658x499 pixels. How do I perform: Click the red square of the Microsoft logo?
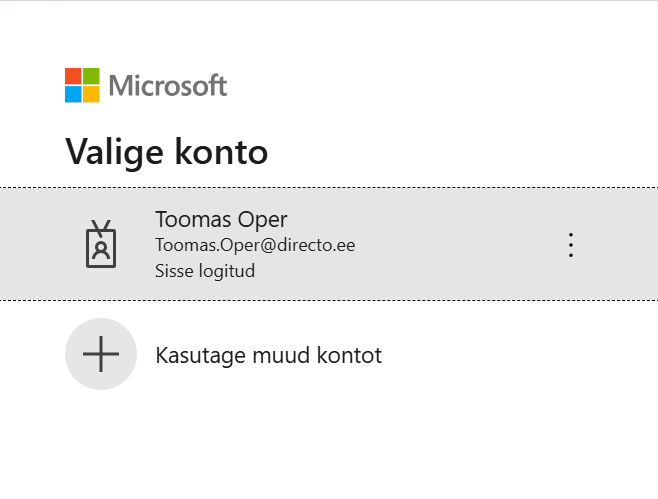pos(73,76)
